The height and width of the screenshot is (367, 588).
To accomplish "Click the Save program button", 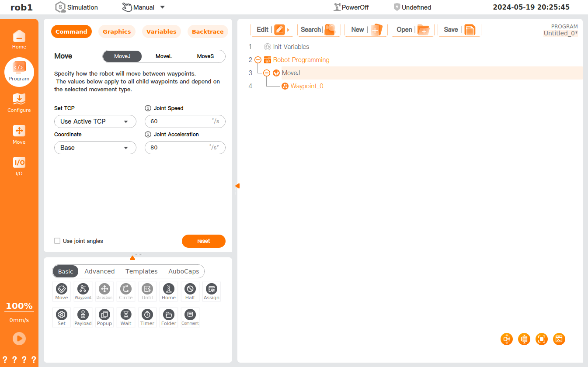I will point(459,30).
